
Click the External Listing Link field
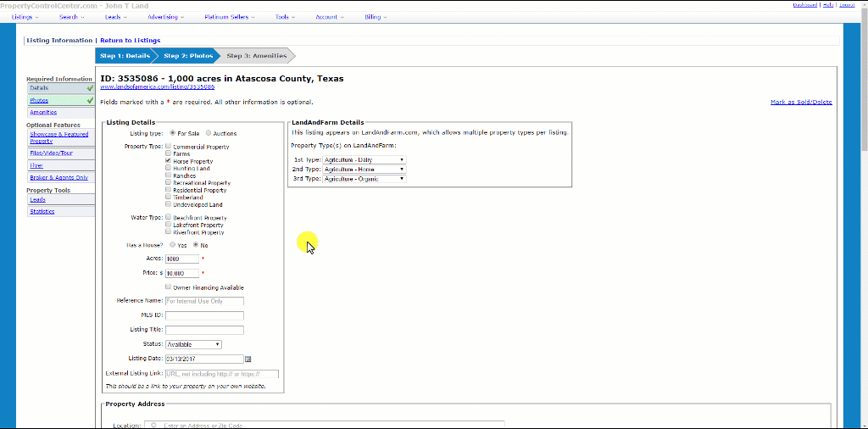[222, 374]
